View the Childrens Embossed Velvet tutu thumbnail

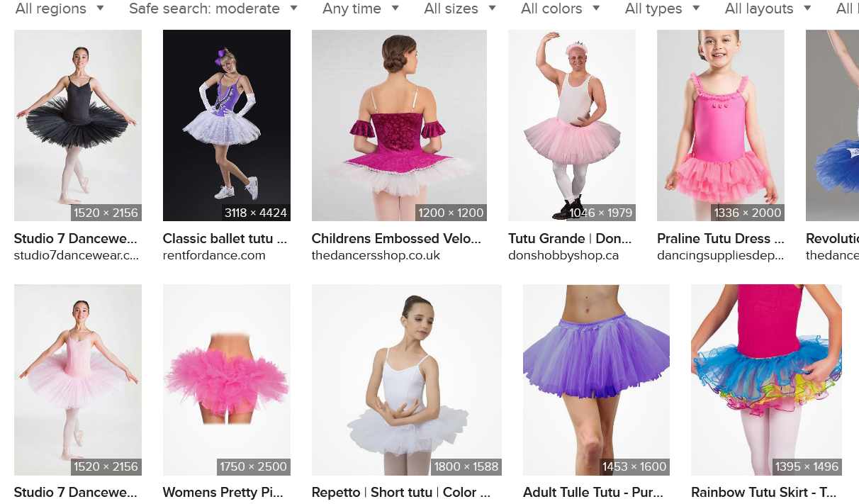399,125
